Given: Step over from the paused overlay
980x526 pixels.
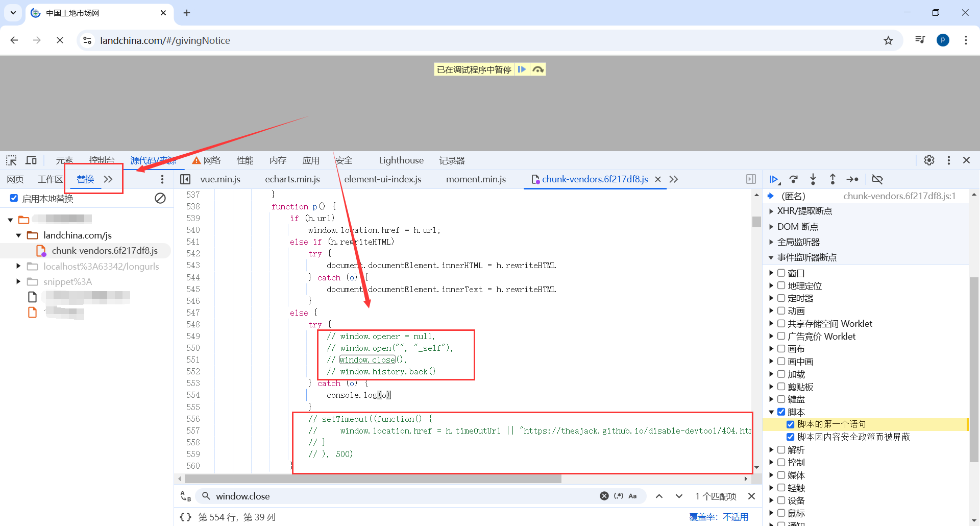Looking at the screenshot, I should (538, 69).
